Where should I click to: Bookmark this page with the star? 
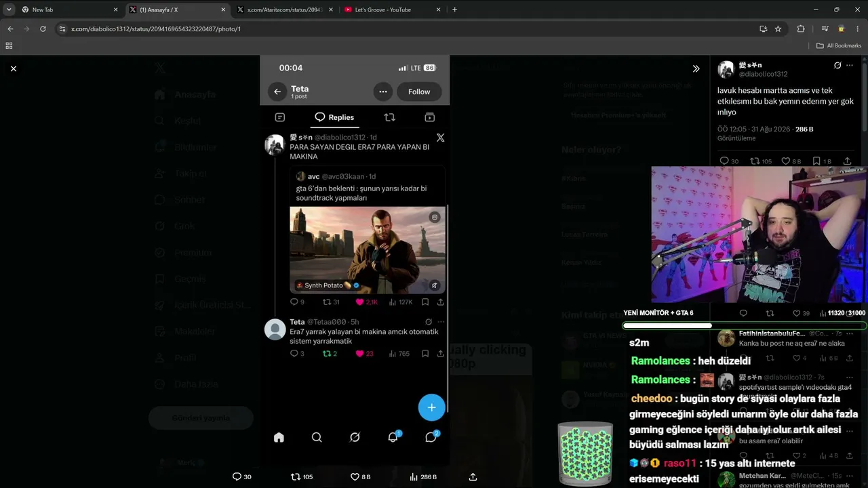[778, 29]
